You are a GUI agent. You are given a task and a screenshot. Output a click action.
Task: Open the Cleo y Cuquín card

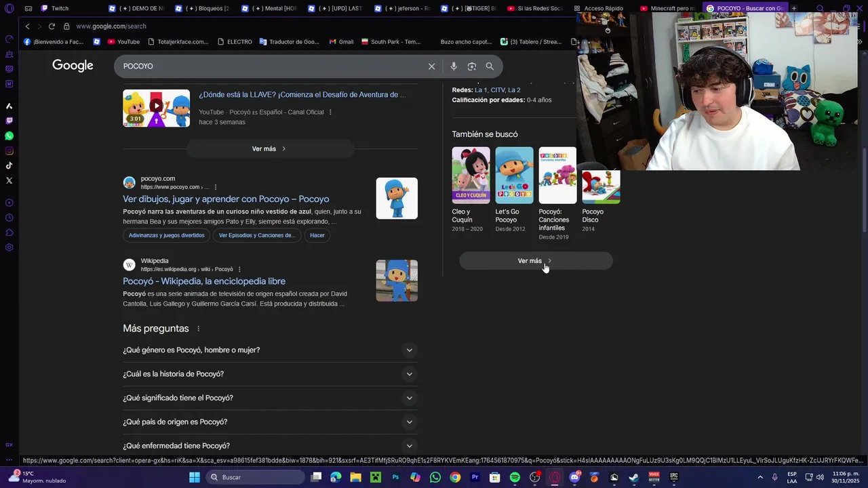pyautogui.click(x=471, y=190)
